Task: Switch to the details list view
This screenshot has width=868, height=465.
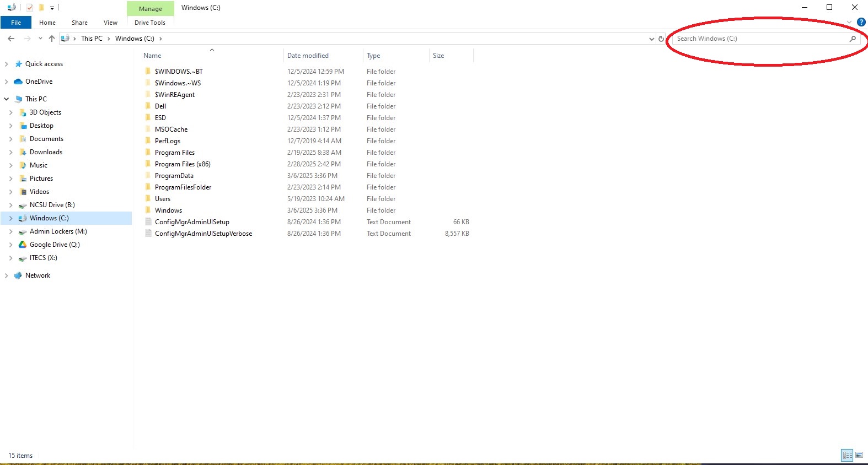Action: 847,455
